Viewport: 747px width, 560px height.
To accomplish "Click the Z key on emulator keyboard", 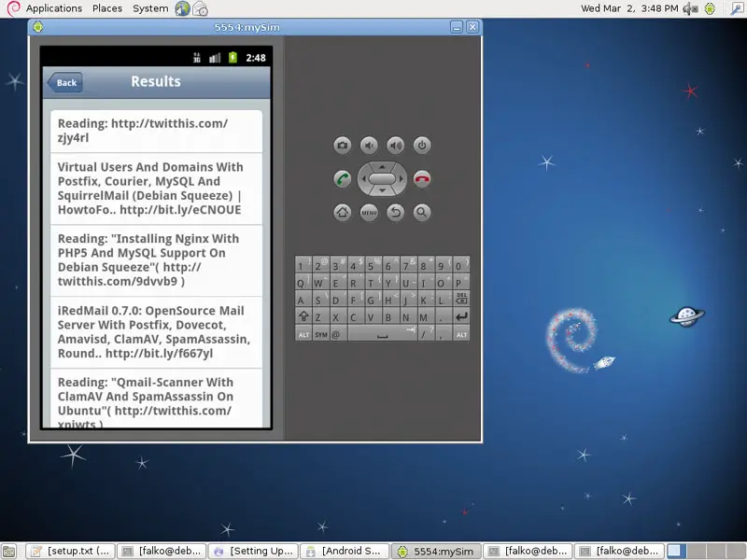I will point(321,316).
